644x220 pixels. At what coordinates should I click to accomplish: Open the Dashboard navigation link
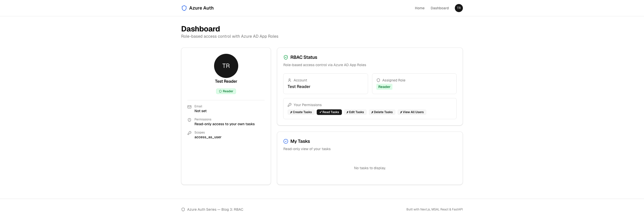pyautogui.click(x=439, y=8)
